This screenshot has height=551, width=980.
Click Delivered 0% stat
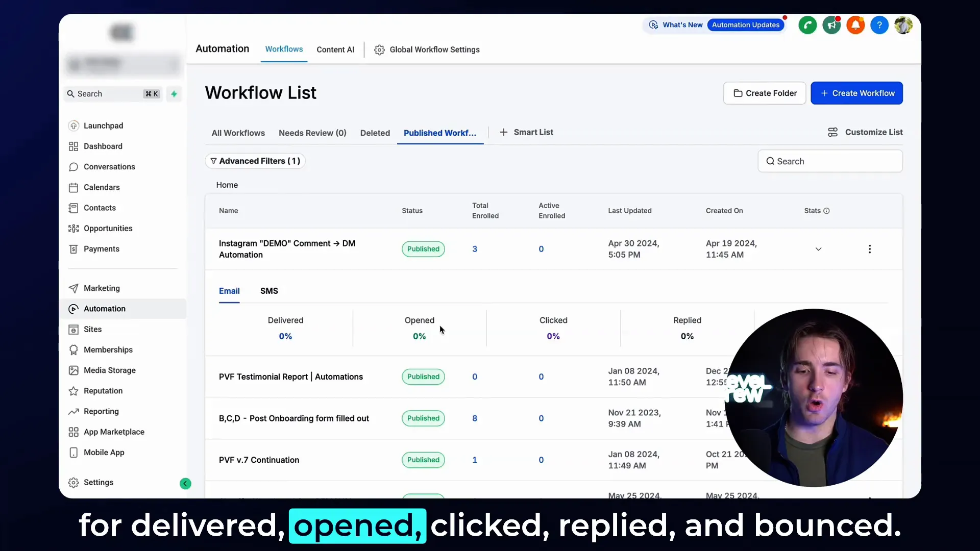coord(285,336)
